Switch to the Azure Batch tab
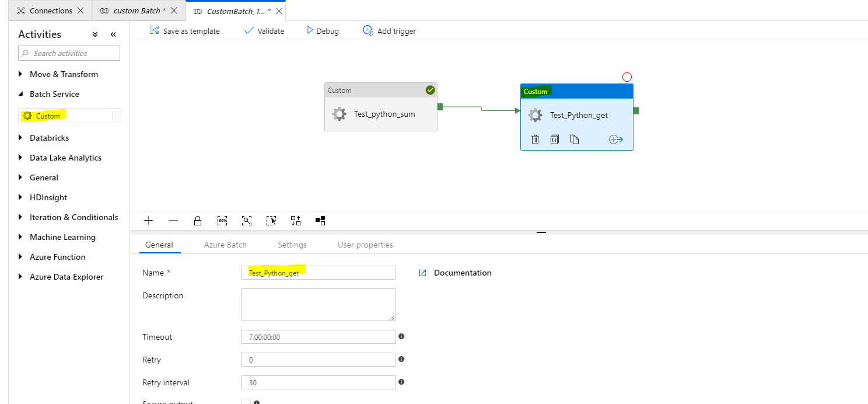Image resolution: width=868 pixels, height=404 pixels. click(x=225, y=245)
